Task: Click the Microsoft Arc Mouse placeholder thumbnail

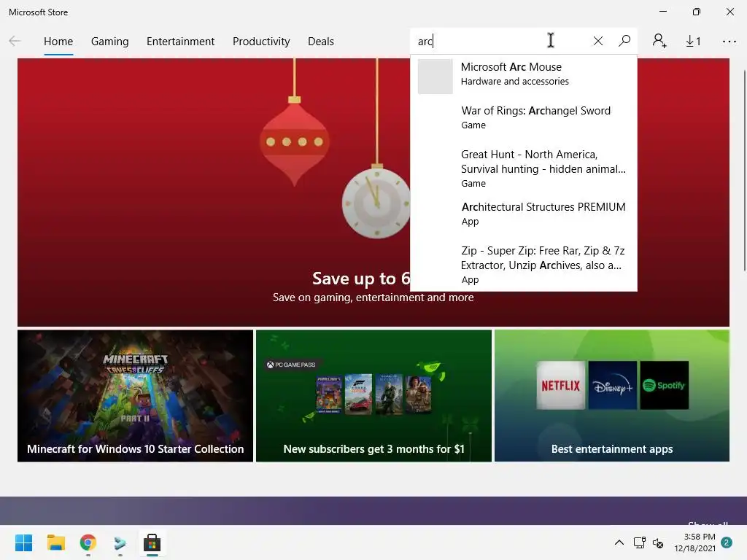Action: tap(435, 77)
